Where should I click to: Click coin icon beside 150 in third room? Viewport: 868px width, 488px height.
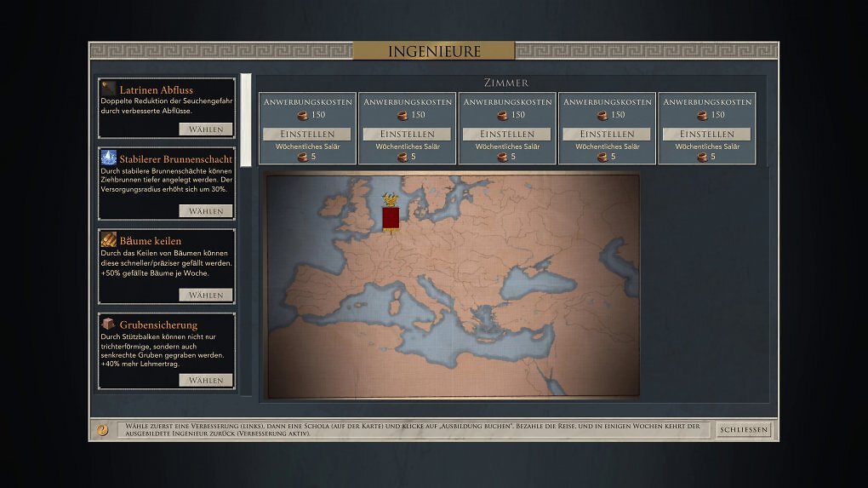tap(503, 115)
